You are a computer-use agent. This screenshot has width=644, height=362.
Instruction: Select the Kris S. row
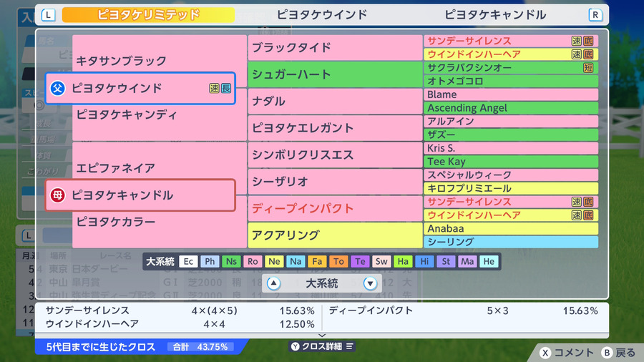[x=511, y=148]
